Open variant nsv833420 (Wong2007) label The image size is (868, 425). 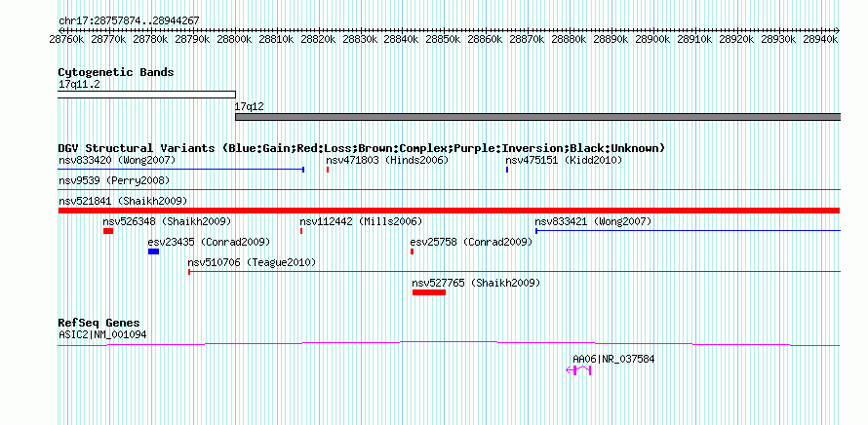(117, 161)
